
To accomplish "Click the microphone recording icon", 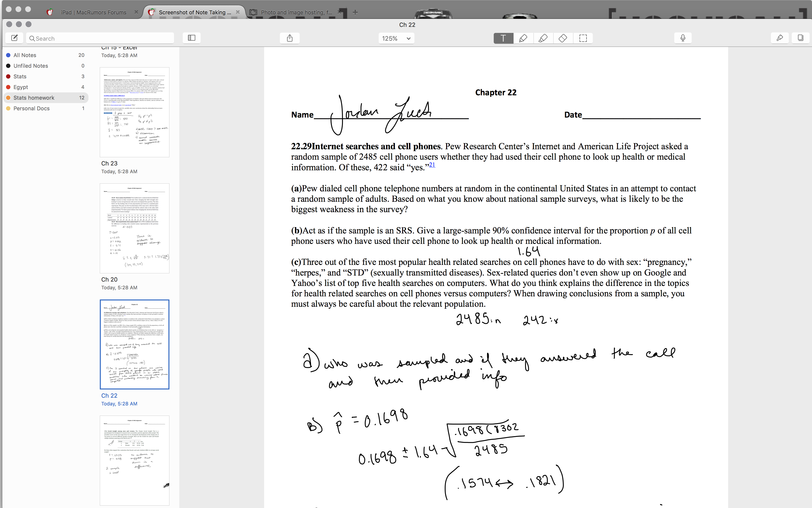I will point(683,38).
